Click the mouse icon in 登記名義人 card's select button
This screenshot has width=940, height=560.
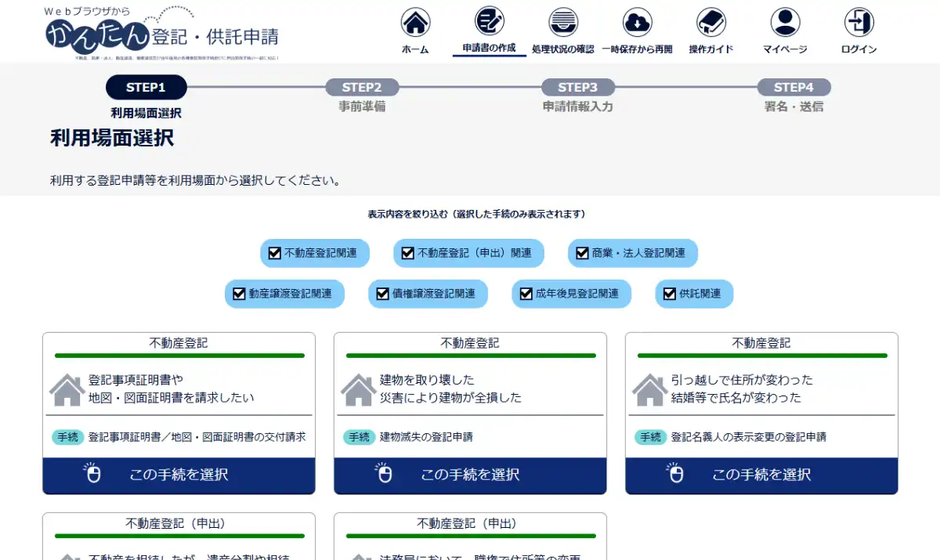(x=675, y=473)
